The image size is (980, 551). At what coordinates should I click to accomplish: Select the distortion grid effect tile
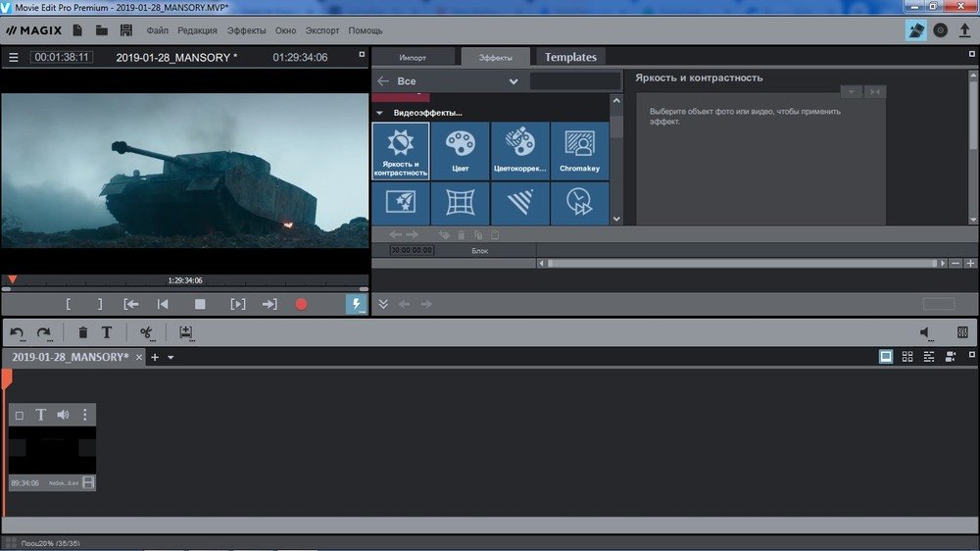tap(460, 203)
